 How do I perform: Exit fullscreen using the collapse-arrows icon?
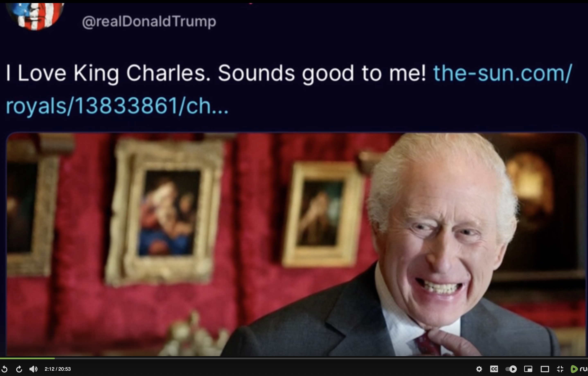[x=560, y=369]
